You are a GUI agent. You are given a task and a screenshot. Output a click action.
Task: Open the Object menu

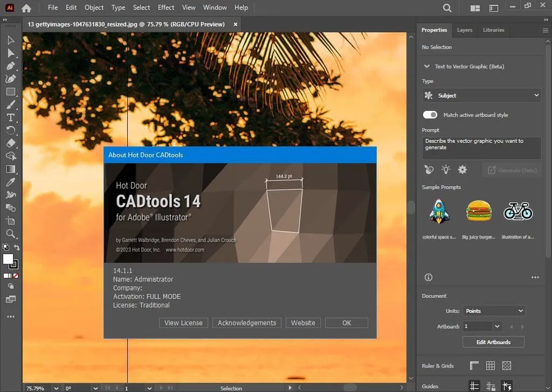(94, 8)
